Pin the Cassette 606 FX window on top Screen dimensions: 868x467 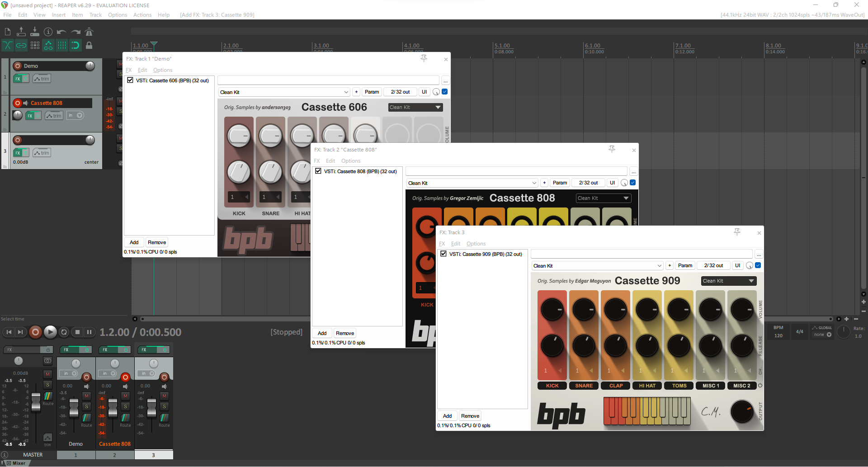[x=424, y=59]
